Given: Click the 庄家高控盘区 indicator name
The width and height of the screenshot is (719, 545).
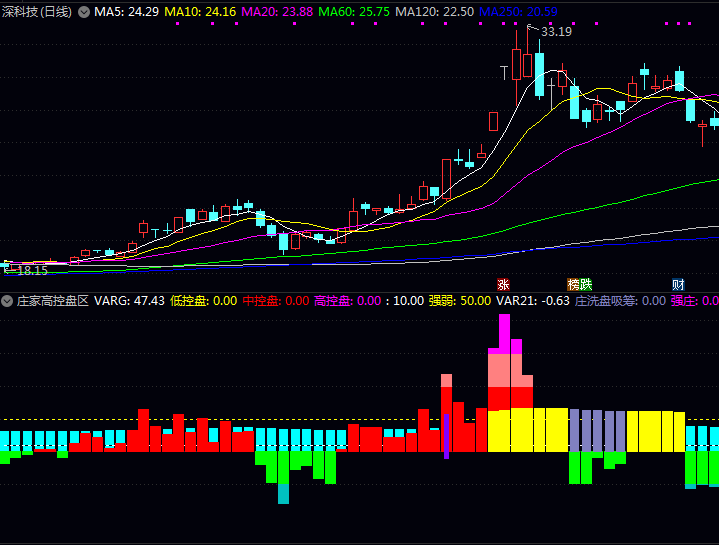Looking at the screenshot, I should coord(53,300).
